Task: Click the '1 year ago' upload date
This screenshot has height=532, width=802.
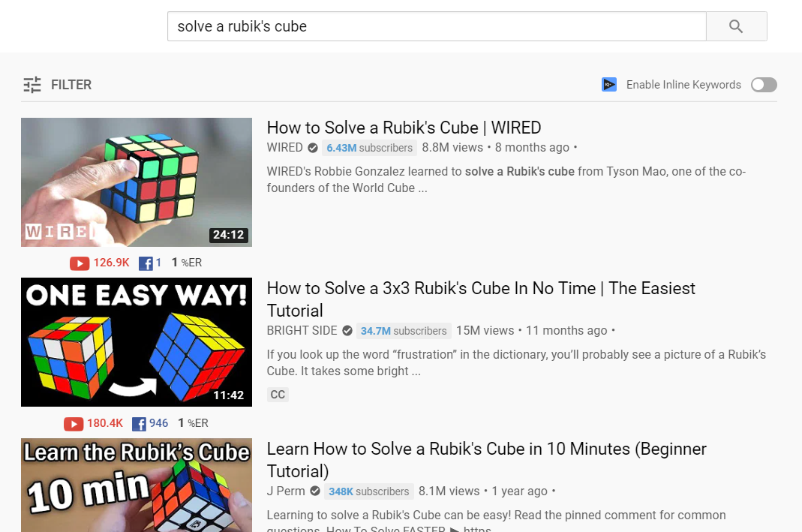Action: point(520,491)
